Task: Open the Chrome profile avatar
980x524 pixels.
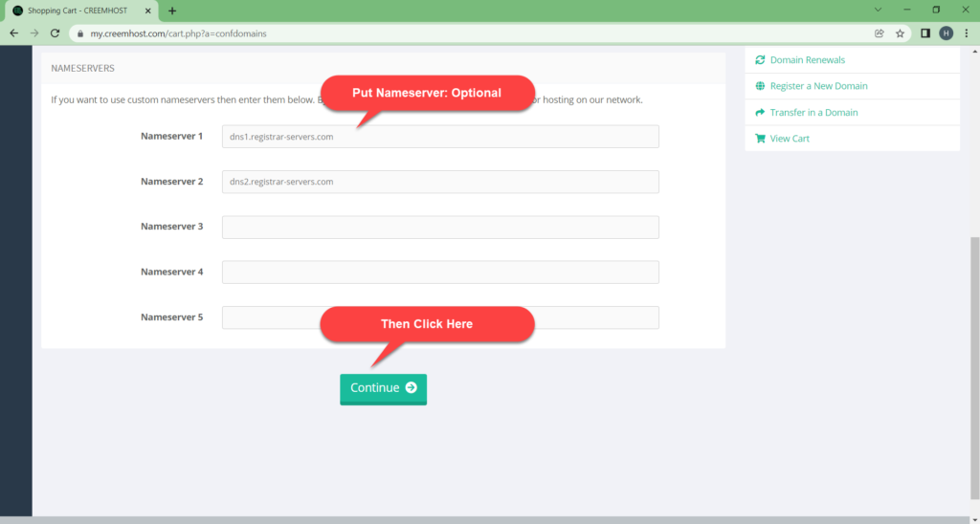Action: [x=947, y=33]
